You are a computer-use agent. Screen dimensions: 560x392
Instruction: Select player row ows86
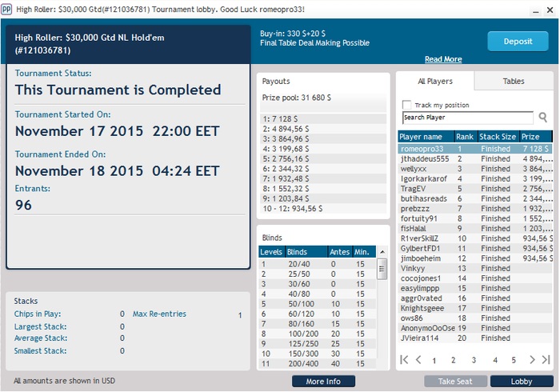pyautogui.click(x=475, y=318)
